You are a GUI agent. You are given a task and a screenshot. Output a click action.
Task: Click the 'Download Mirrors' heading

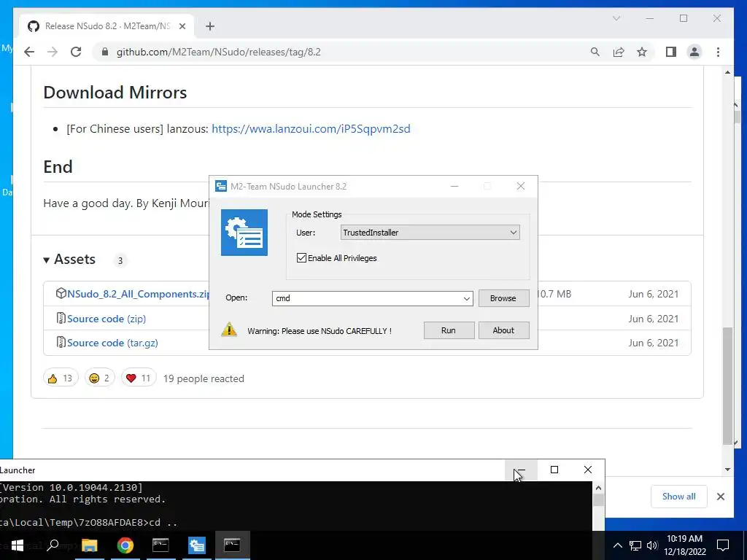115,93
